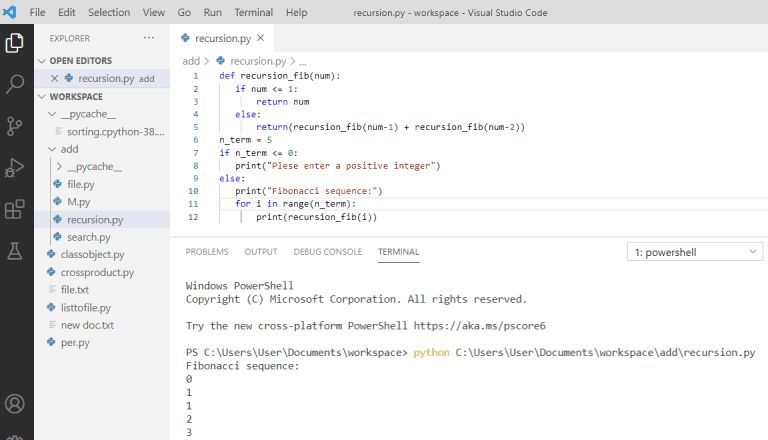Viewport: 768px width, 440px height.
Task: Open the Edit menu
Action: click(x=67, y=12)
